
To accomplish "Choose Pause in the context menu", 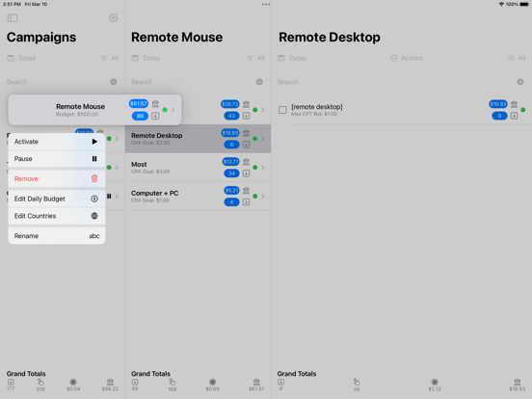I will (x=57, y=158).
